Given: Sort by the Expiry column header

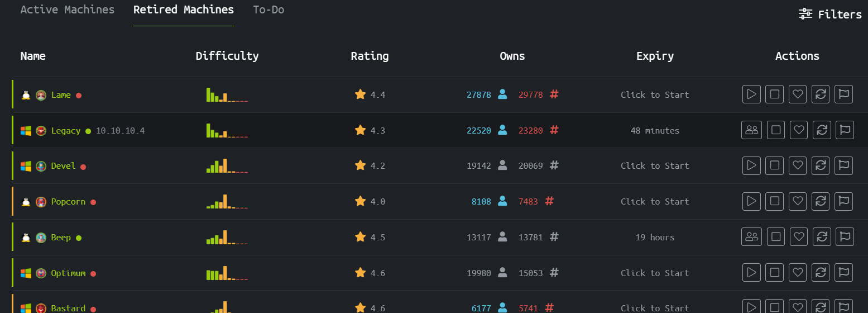Looking at the screenshot, I should 655,56.
